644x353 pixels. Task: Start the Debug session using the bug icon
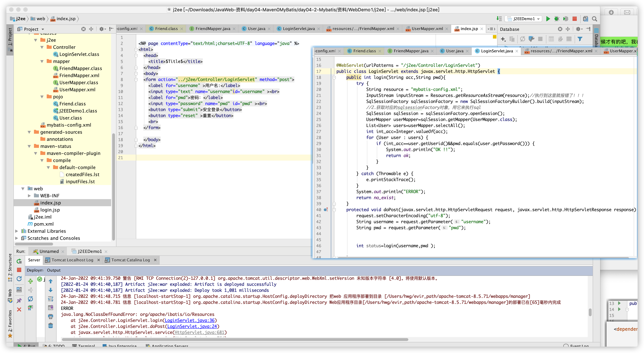click(x=557, y=19)
